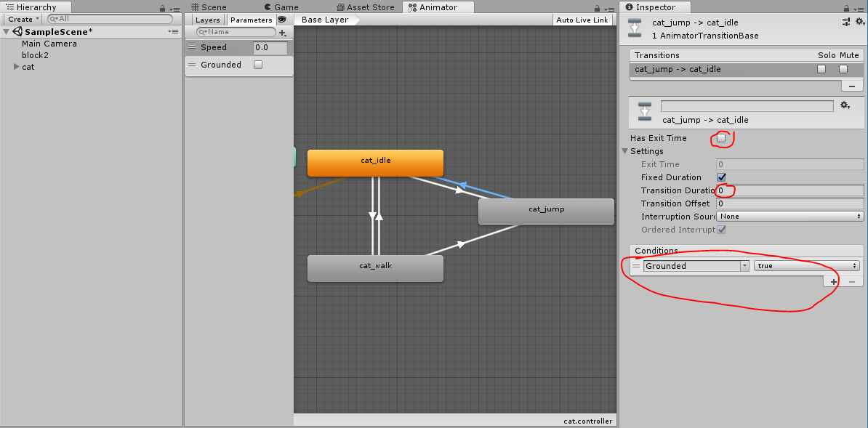
Task: Select the cat_jump state node
Action: coord(546,211)
